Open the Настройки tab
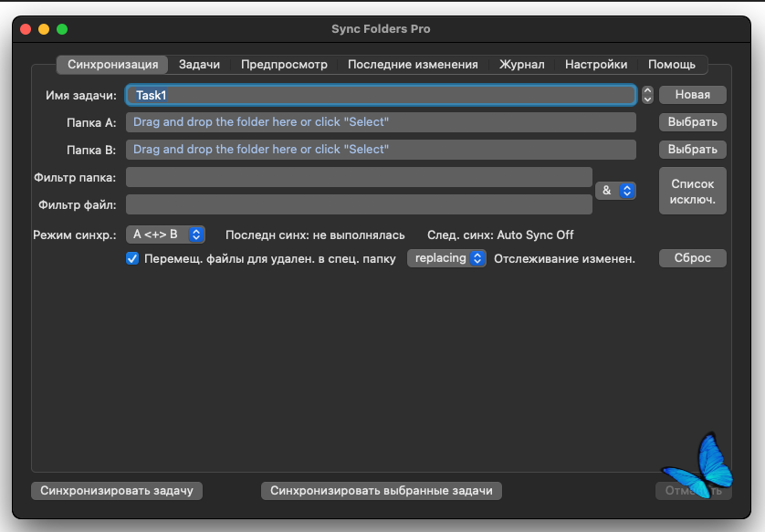Screen dimensions: 765x532 click(x=596, y=65)
